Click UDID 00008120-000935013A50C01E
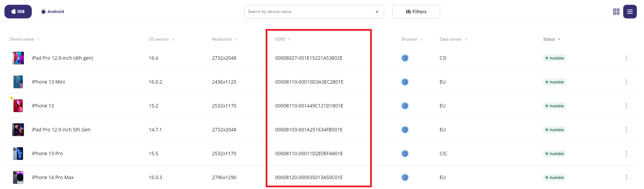The image size is (644, 189). point(309,177)
